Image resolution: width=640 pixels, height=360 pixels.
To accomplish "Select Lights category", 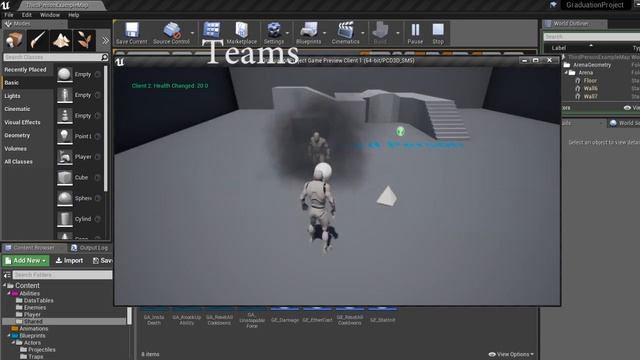I will pos(12,96).
